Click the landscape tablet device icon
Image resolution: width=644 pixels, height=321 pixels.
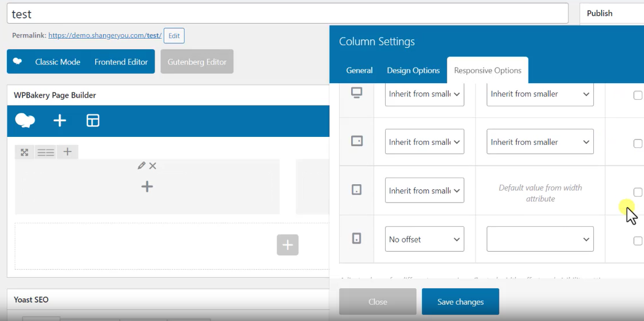point(356,141)
